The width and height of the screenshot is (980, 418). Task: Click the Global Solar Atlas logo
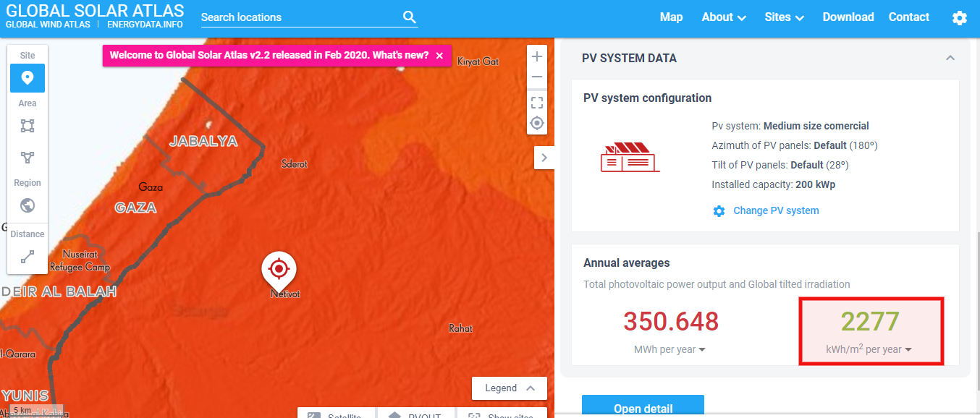click(x=95, y=11)
